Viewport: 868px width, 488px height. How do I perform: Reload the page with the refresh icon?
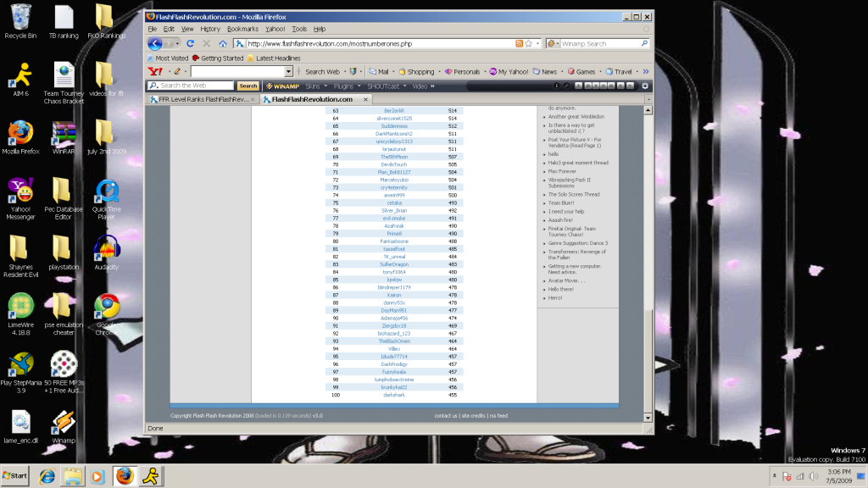pyautogui.click(x=191, y=43)
